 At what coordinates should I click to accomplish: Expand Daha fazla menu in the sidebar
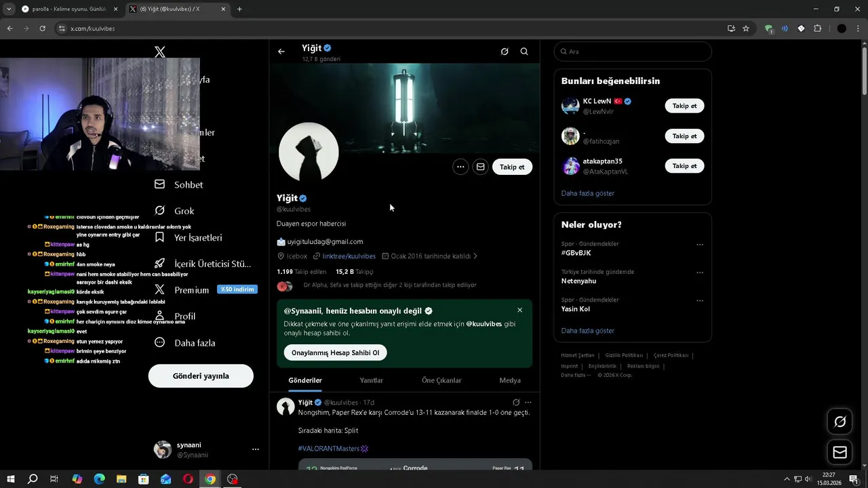pyautogui.click(x=185, y=343)
